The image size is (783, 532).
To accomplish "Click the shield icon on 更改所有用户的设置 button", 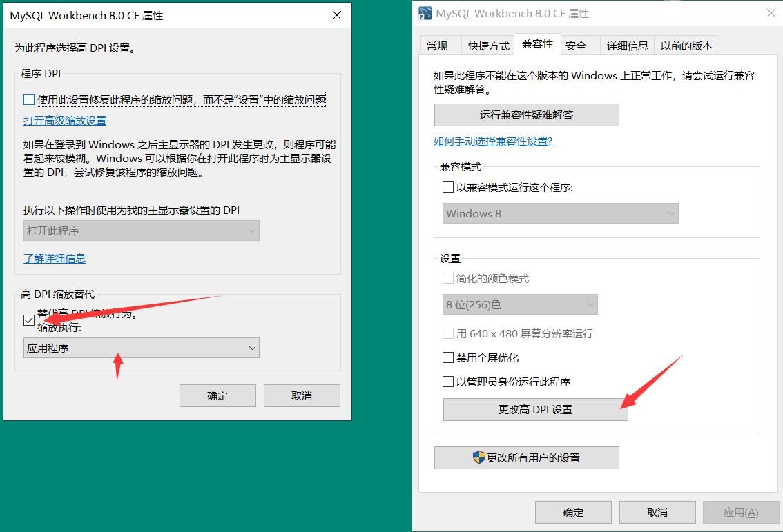I will point(479,457).
